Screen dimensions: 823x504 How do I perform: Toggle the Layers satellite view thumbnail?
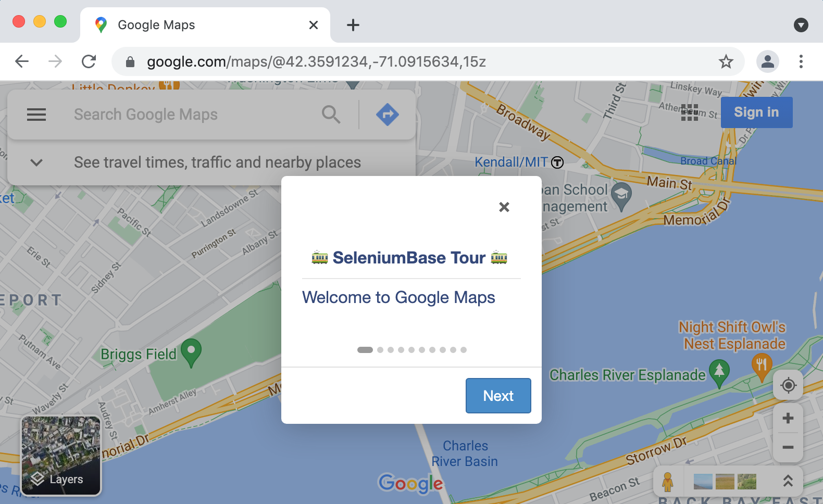point(61,456)
